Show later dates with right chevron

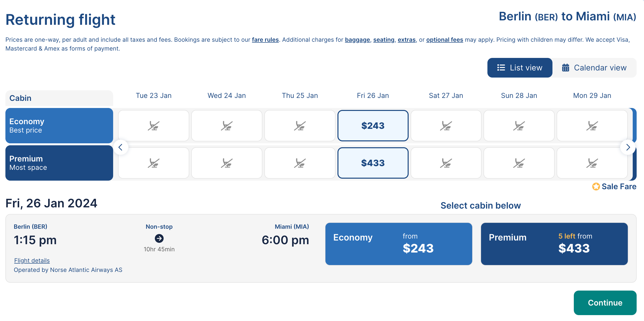628,147
